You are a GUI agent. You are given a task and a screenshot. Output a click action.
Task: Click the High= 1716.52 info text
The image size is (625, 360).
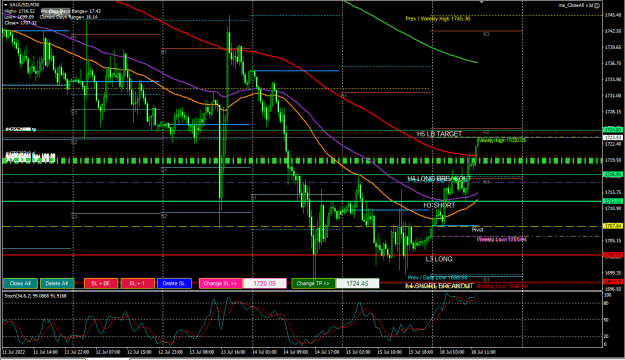[x=20, y=11]
